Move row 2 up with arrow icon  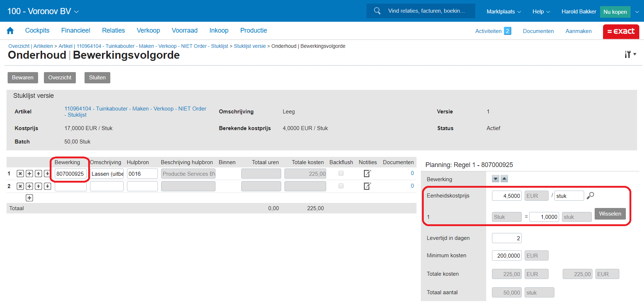pos(38,186)
